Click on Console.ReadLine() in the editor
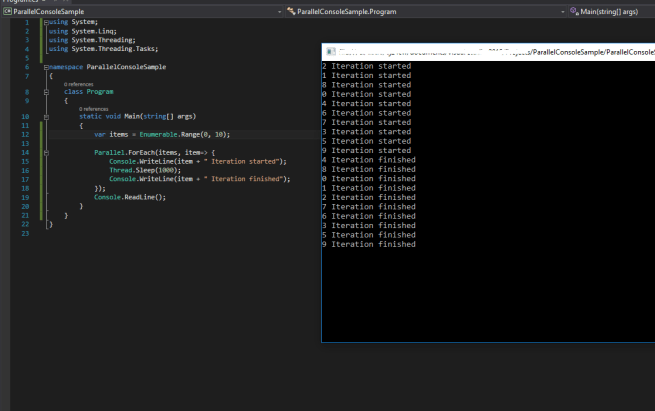 click(x=130, y=197)
